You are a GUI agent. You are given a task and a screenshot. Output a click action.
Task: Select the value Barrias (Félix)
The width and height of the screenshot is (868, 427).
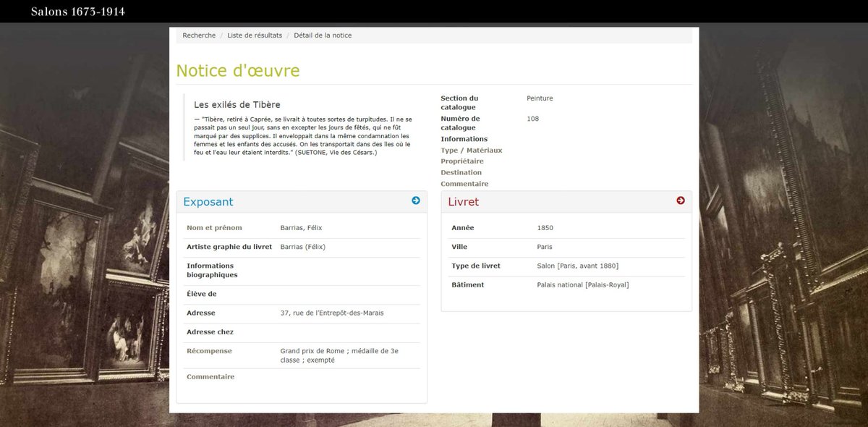[302, 247]
